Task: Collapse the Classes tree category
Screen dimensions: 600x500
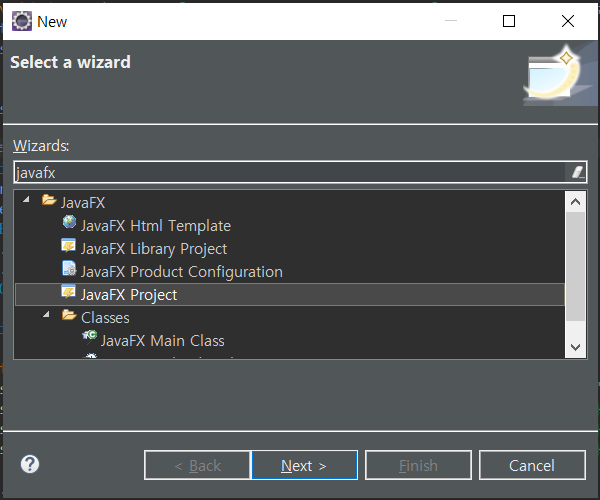Action: pyautogui.click(x=46, y=314)
